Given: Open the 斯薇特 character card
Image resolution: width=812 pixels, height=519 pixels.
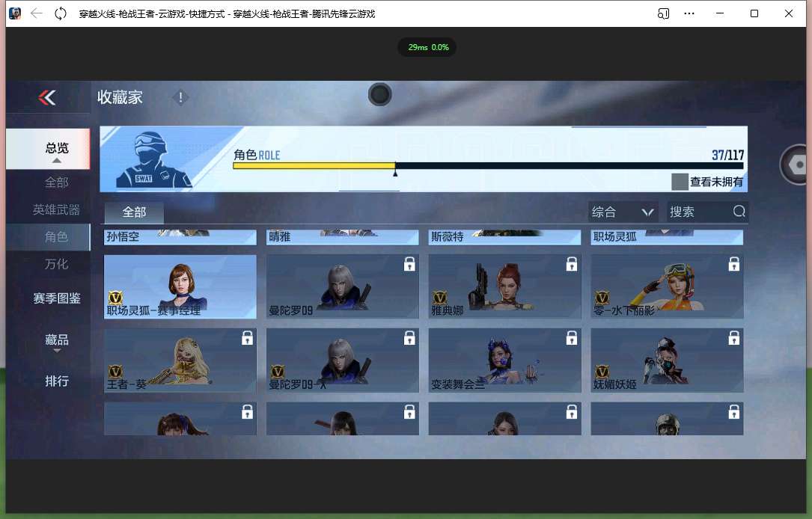Looking at the screenshot, I should tap(505, 237).
